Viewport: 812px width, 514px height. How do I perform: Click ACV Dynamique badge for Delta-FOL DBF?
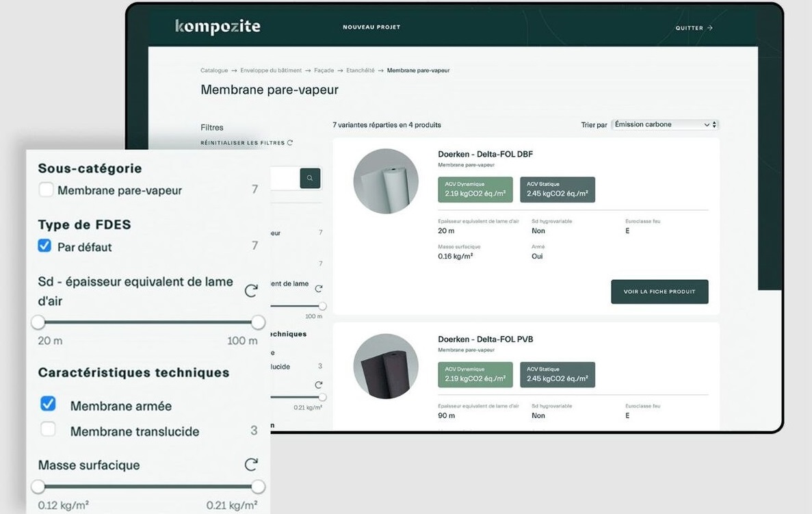(x=475, y=190)
